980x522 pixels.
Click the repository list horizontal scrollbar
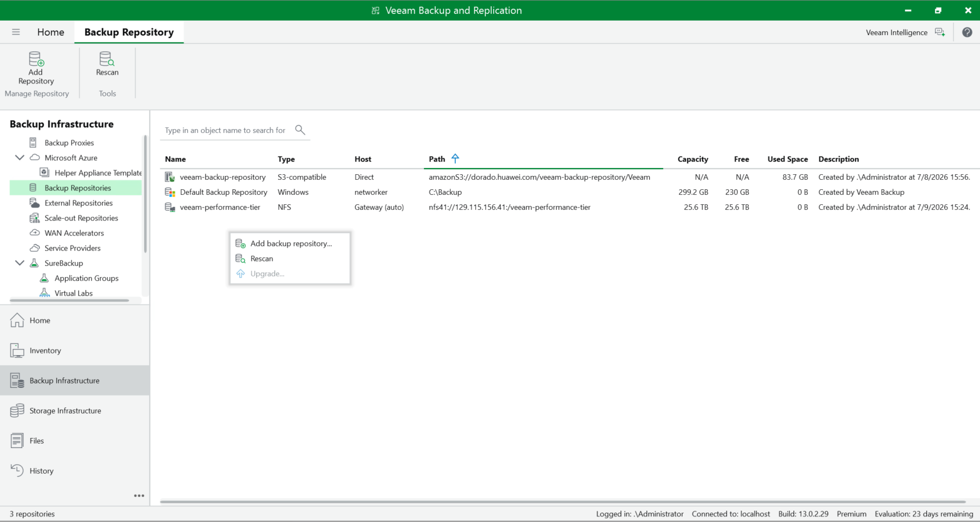pos(563,501)
